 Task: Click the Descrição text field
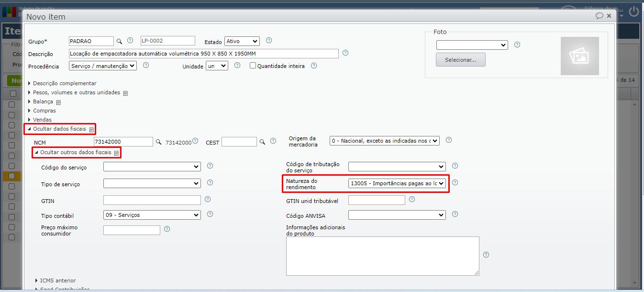pos(204,53)
